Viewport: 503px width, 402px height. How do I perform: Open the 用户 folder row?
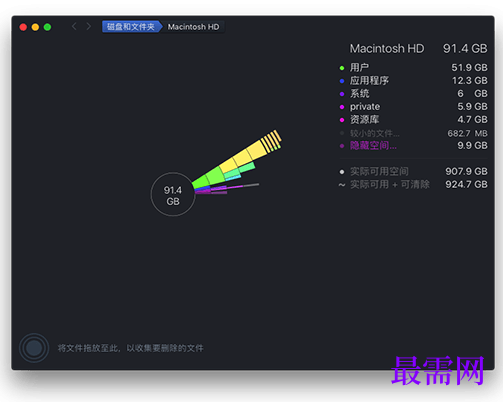point(413,68)
